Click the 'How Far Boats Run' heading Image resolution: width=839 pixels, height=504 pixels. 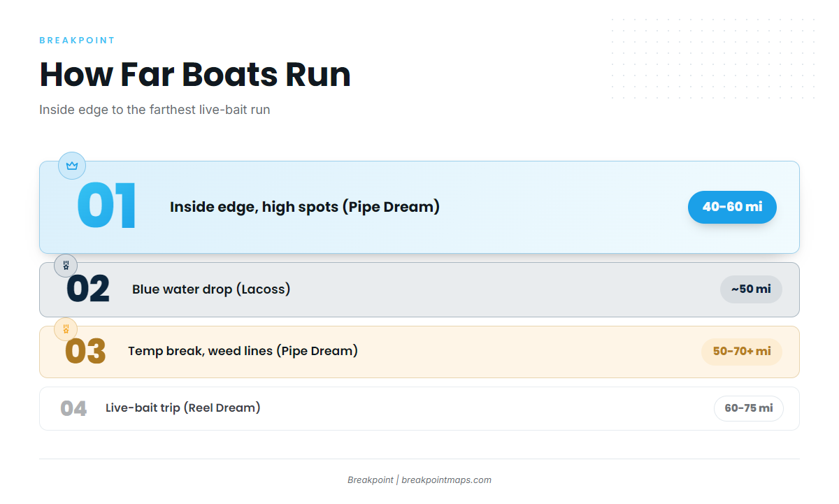tap(195, 74)
